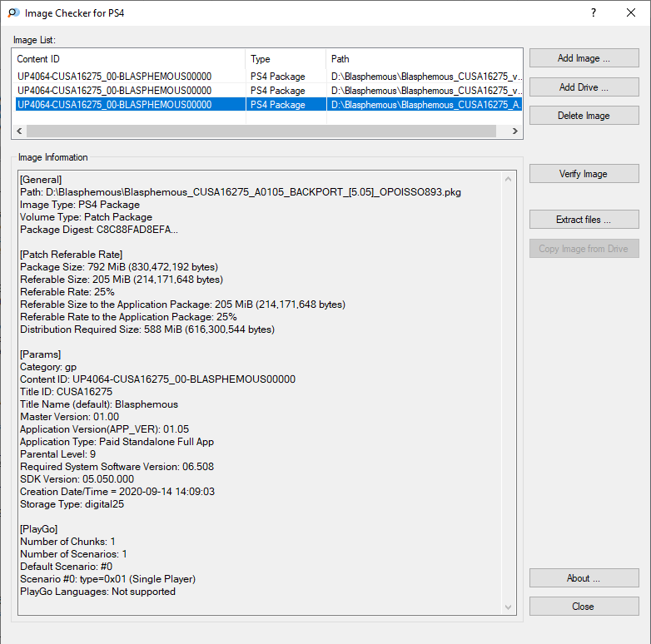Sort list by Path column header
Viewport: 651px width, 644px height.
(x=424, y=59)
